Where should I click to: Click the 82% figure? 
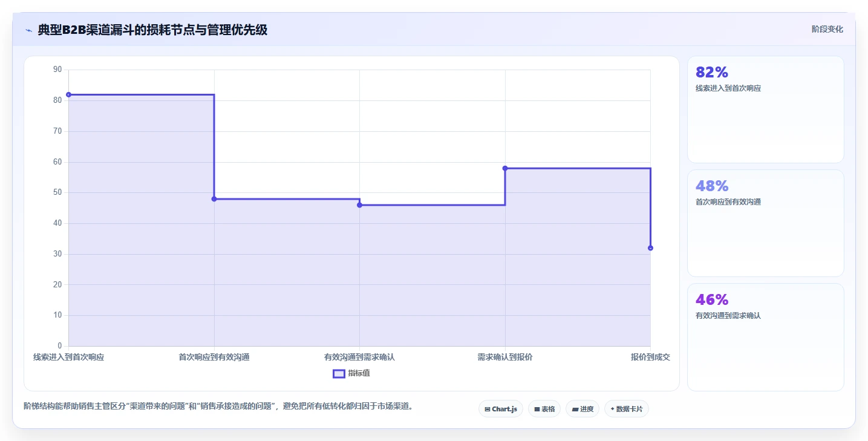click(712, 73)
